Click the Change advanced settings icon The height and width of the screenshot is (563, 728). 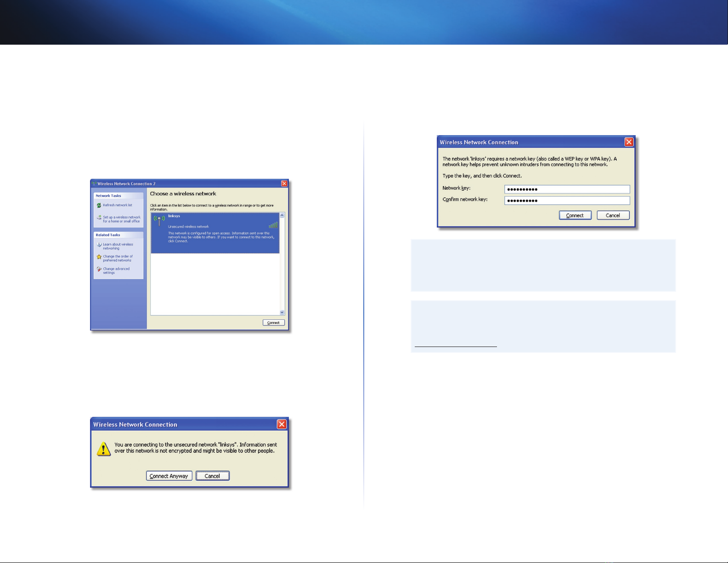coord(99,269)
